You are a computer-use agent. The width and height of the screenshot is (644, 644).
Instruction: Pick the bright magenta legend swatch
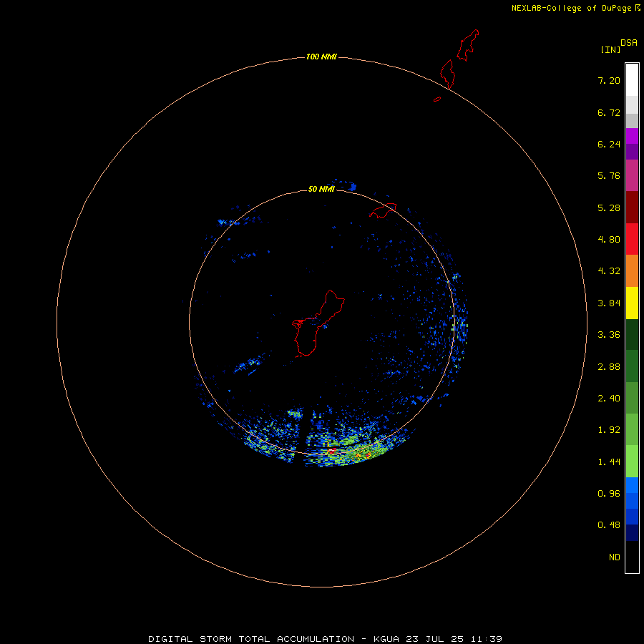pos(632,136)
